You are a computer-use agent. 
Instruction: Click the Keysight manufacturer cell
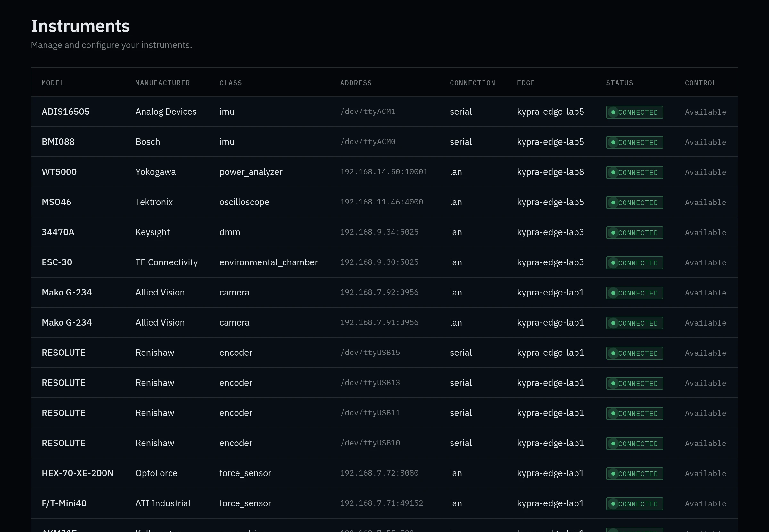click(152, 232)
